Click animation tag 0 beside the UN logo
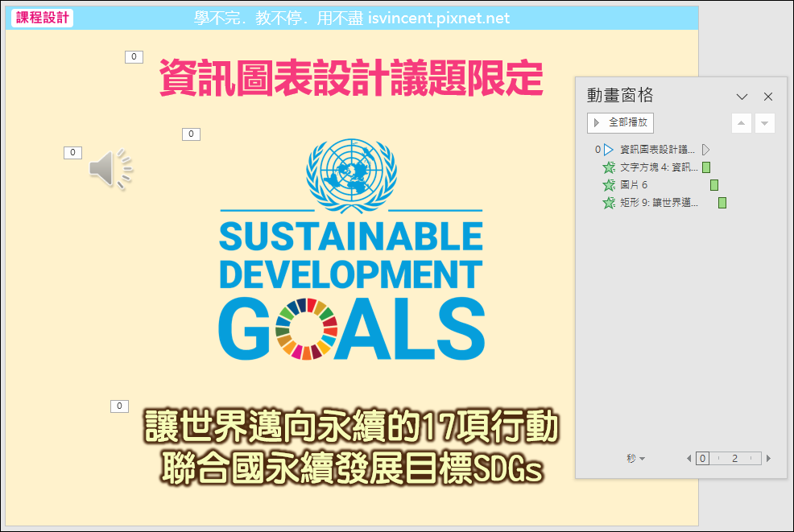 pos(191,134)
